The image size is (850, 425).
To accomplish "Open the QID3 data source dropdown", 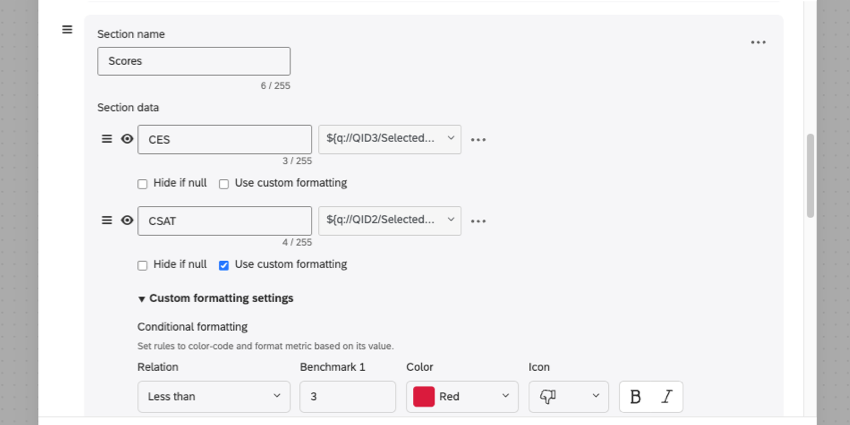I will coord(390,139).
